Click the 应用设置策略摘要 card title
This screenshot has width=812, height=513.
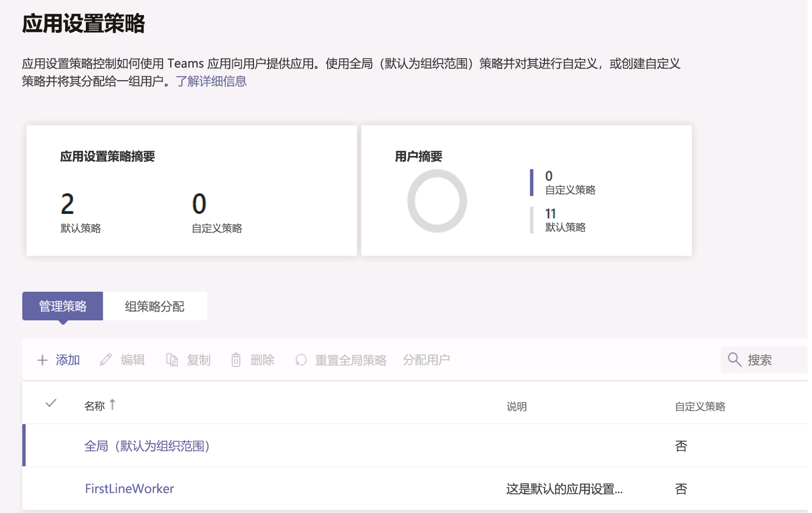[108, 157]
